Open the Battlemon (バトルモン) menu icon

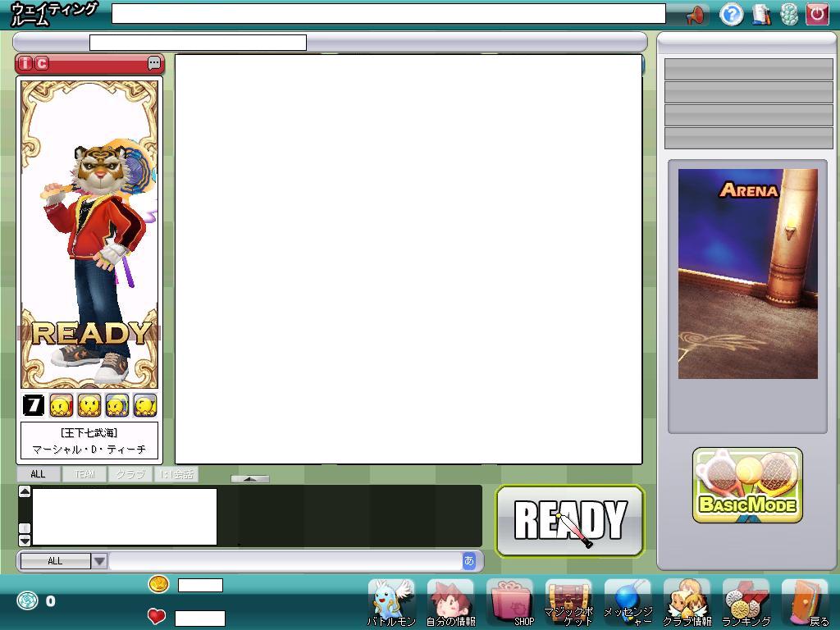click(x=391, y=602)
